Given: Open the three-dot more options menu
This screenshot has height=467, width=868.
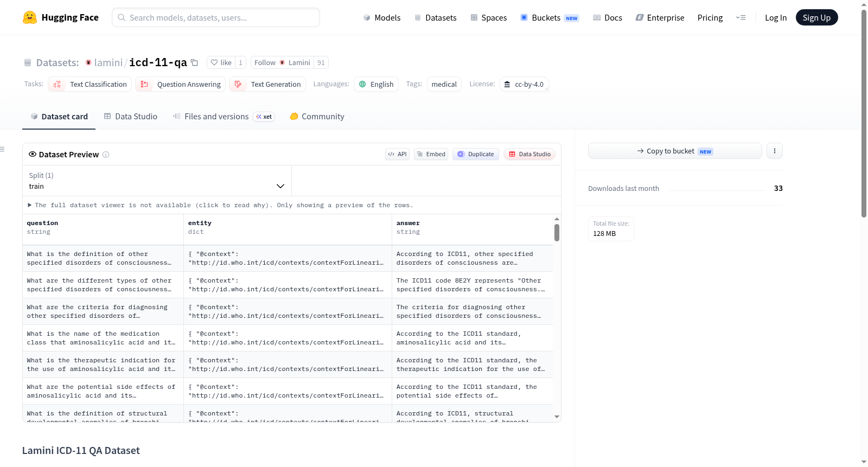Looking at the screenshot, I should coord(775,151).
